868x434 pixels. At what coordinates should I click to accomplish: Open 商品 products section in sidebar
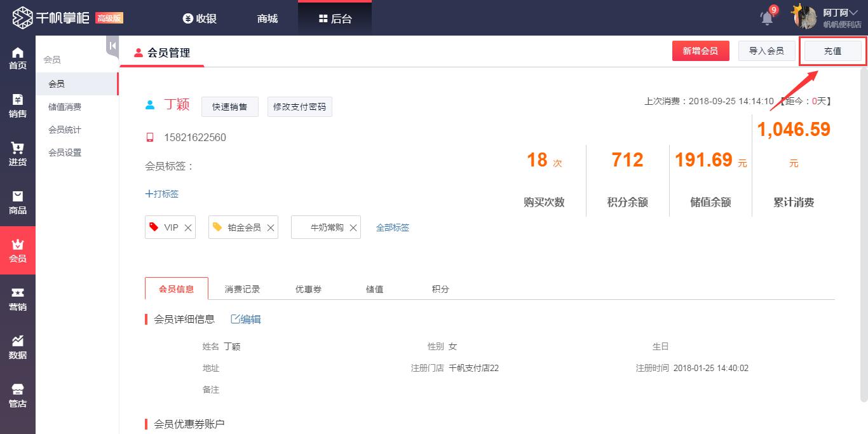[18, 203]
